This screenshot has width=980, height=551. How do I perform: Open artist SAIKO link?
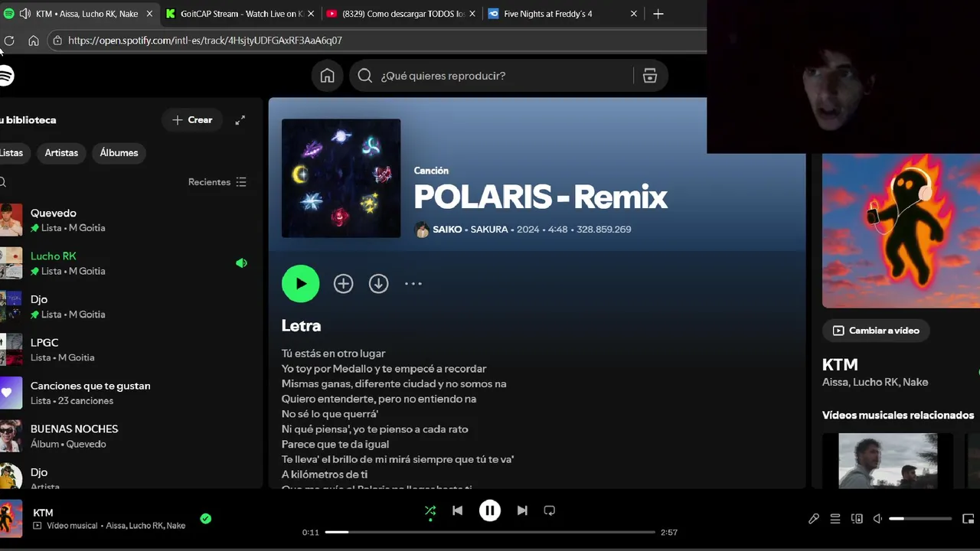tap(447, 230)
